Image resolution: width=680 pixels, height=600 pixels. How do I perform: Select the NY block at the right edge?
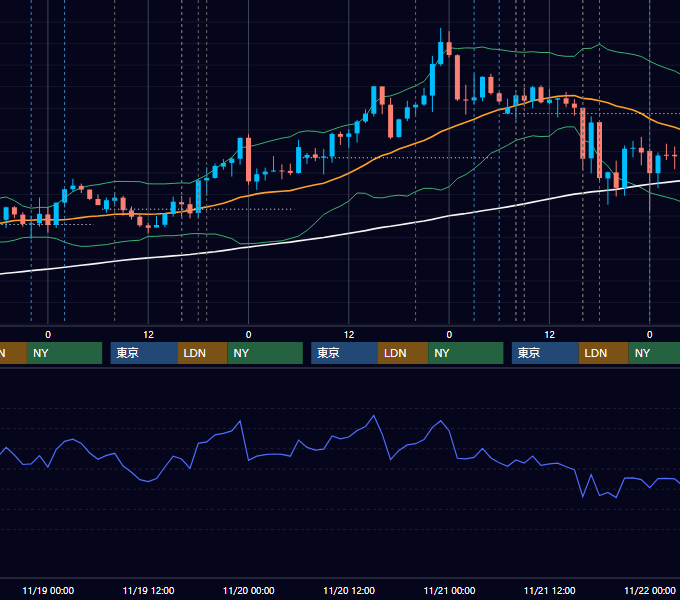654,353
